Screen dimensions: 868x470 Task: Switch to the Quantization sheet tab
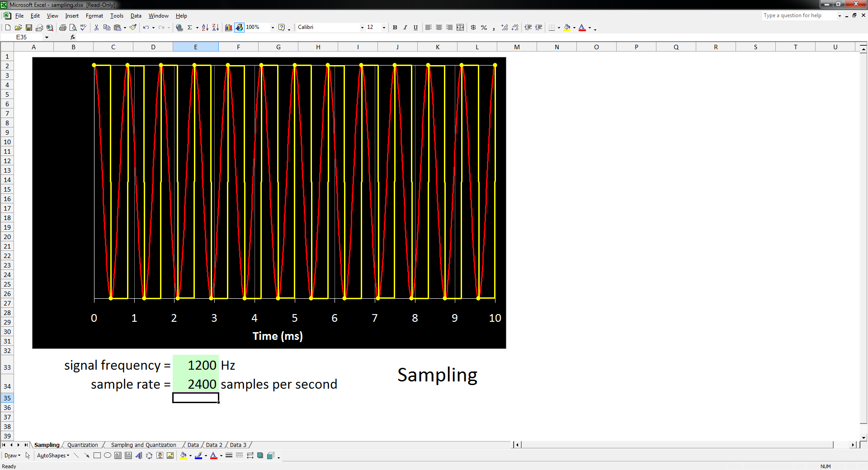click(x=82, y=445)
